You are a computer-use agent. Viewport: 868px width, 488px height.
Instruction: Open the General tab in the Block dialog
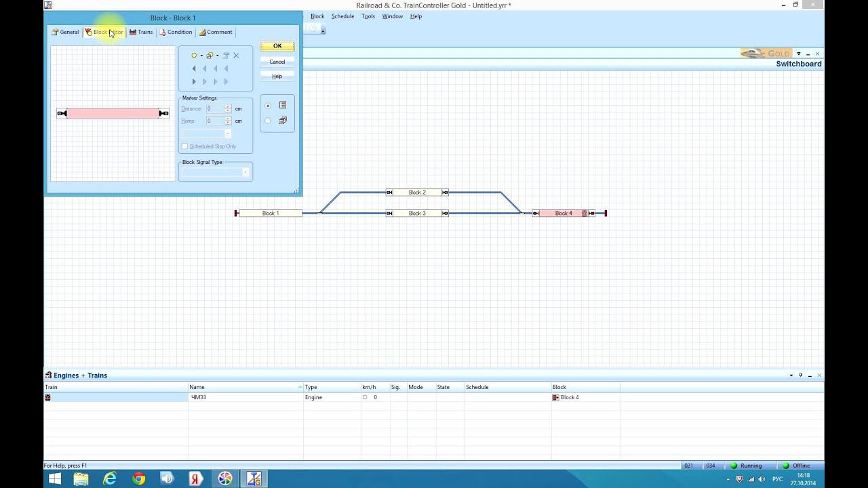pyautogui.click(x=65, y=32)
